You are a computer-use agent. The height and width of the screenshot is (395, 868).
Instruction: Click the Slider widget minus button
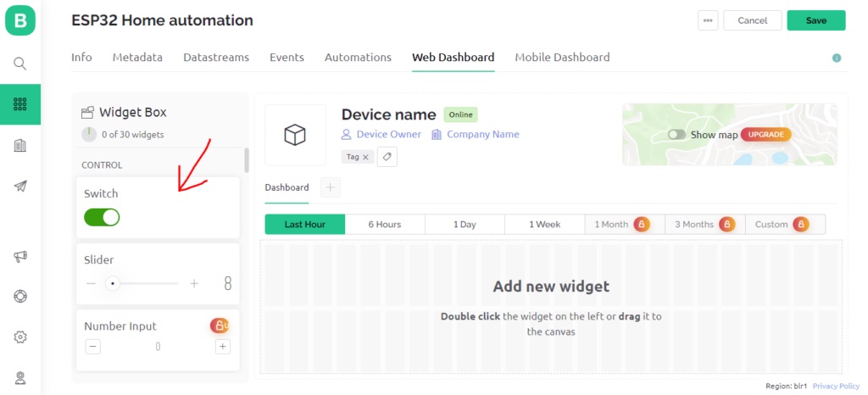click(92, 283)
